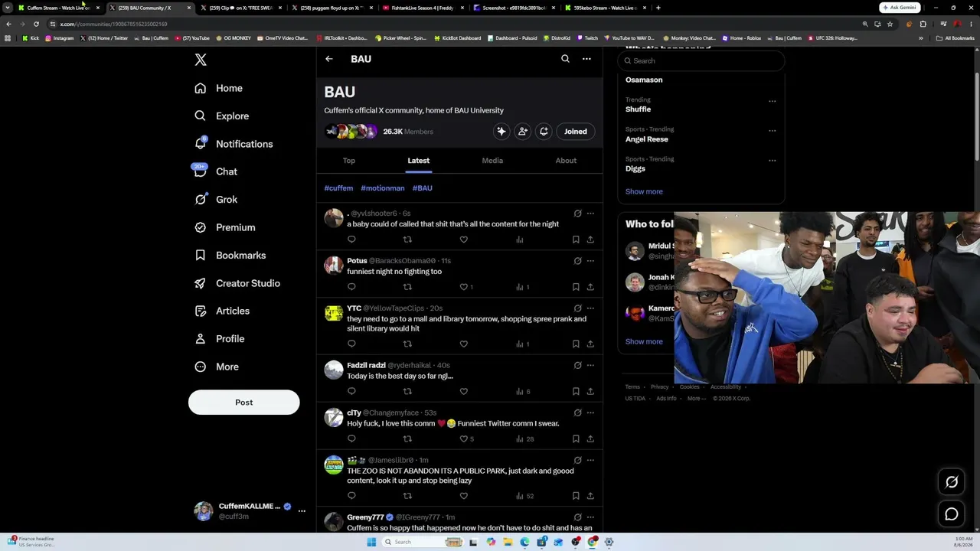Show more trending topics

(x=644, y=192)
